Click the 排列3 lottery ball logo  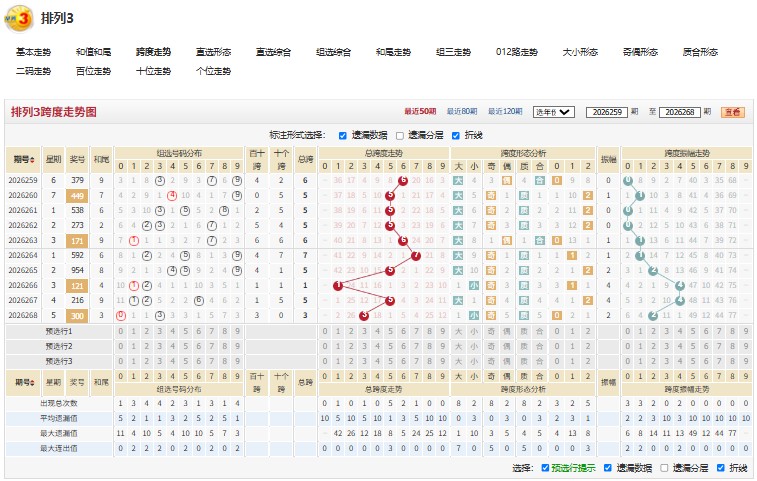(19, 19)
